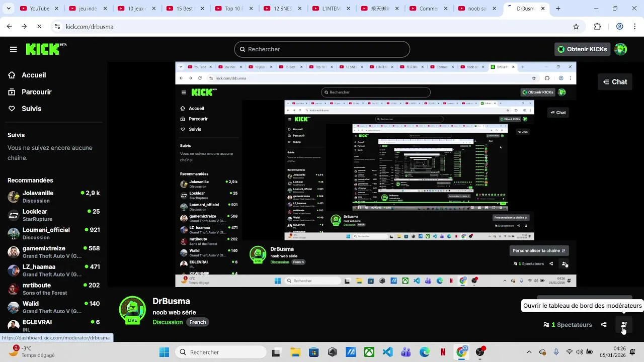This screenshot has height=362, width=644.
Task: Stop loading the page
Action: tap(39, 27)
